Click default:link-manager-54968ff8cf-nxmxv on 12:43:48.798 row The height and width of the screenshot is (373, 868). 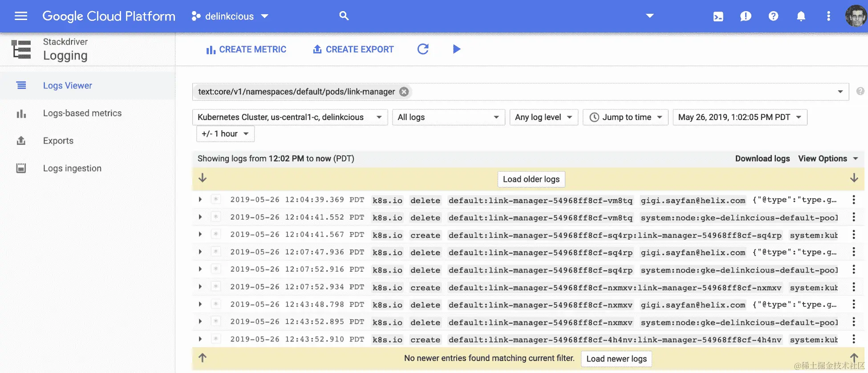[x=540, y=305]
